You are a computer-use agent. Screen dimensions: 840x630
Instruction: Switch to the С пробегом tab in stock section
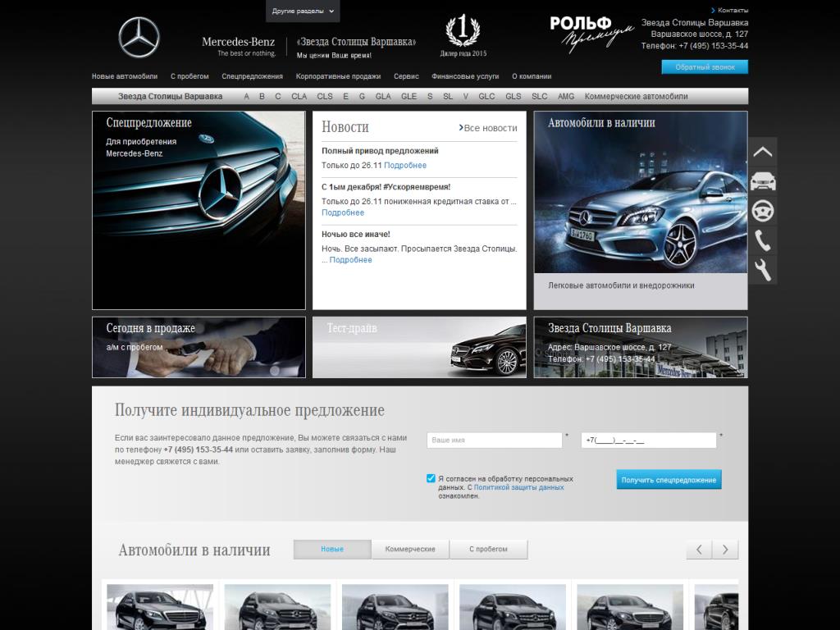[489, 549]
